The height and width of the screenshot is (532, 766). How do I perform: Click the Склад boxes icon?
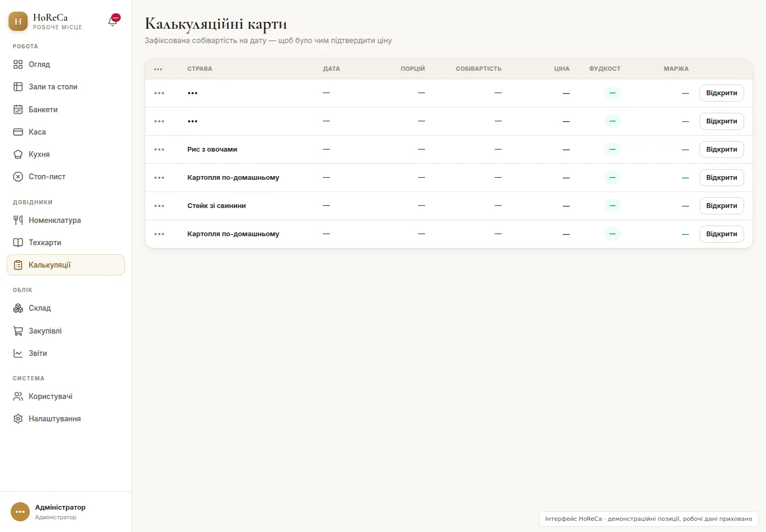(18, 308)
